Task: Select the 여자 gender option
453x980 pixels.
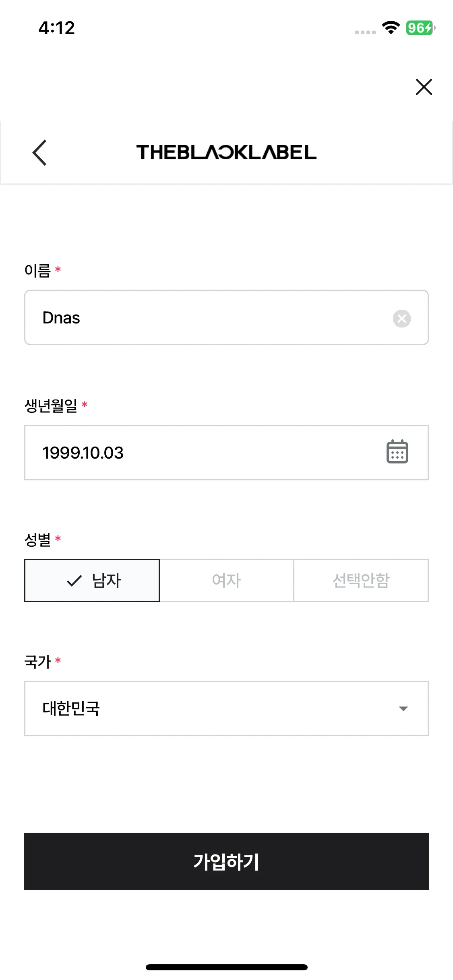Action: click(x=226, y=581)
